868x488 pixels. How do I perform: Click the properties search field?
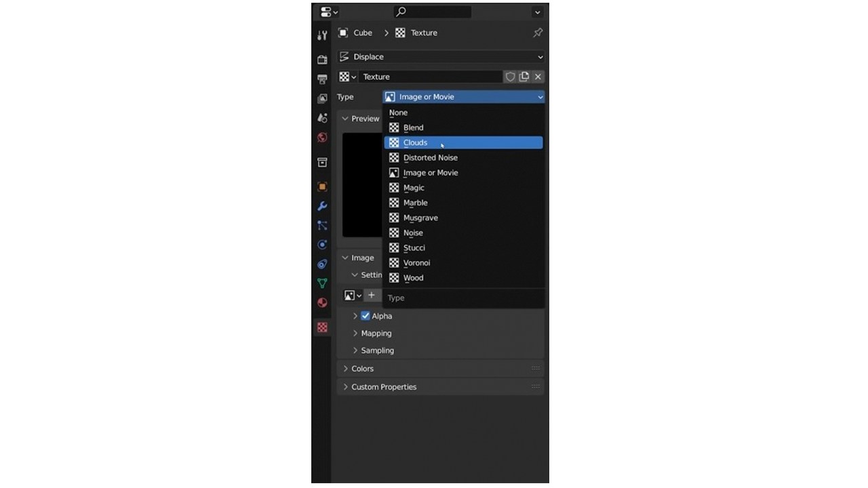[433, 12]
